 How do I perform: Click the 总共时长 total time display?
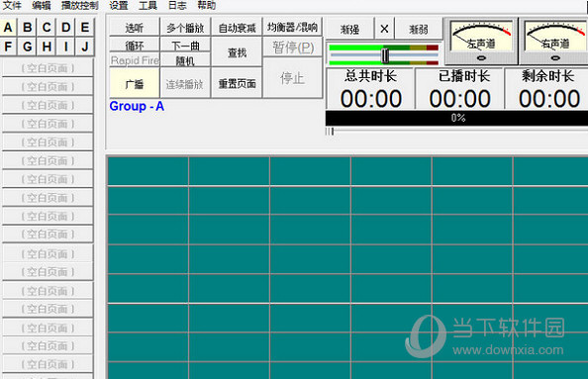[x=370, y=89]
